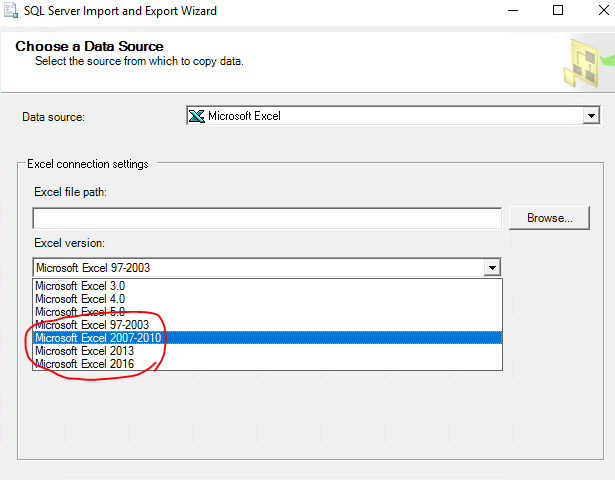
Task: Click the 'Excel version:' label
Action: [x=69, y=243]
